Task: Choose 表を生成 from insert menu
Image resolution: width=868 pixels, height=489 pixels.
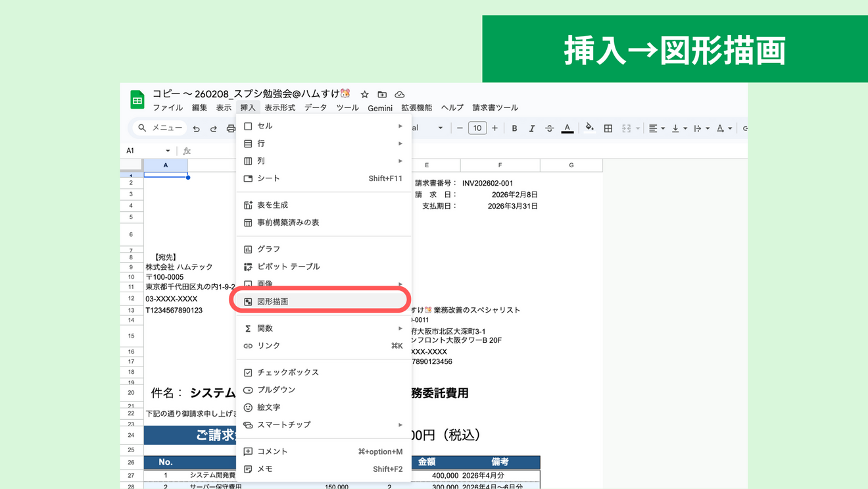Action: [324, 205]
